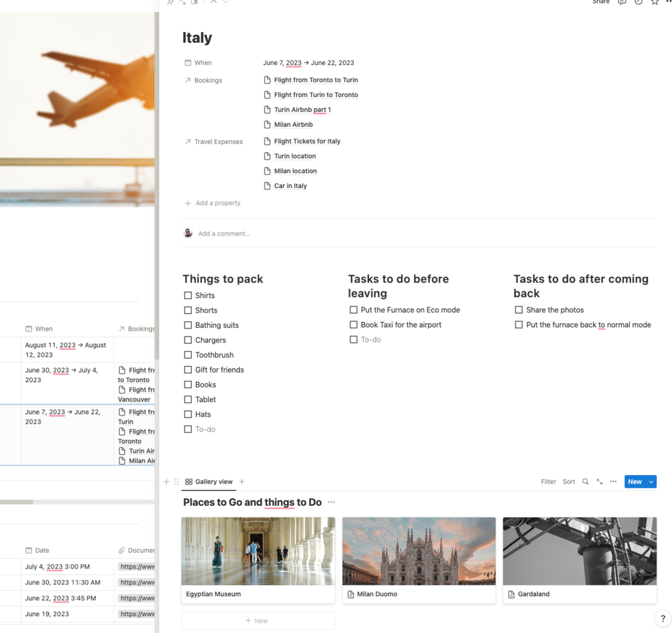Open the Turin location expense
Viewport: 672px width, 633px height.
(295, 156)
